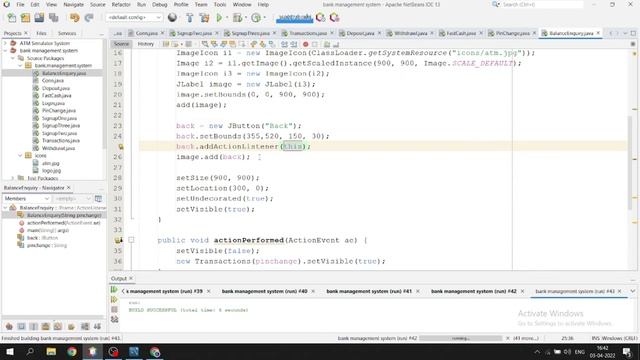Viewport: 640px width, 360px height.
Task: Select output tab run #40
Action: pyautogui.click(x=264, y=291)
